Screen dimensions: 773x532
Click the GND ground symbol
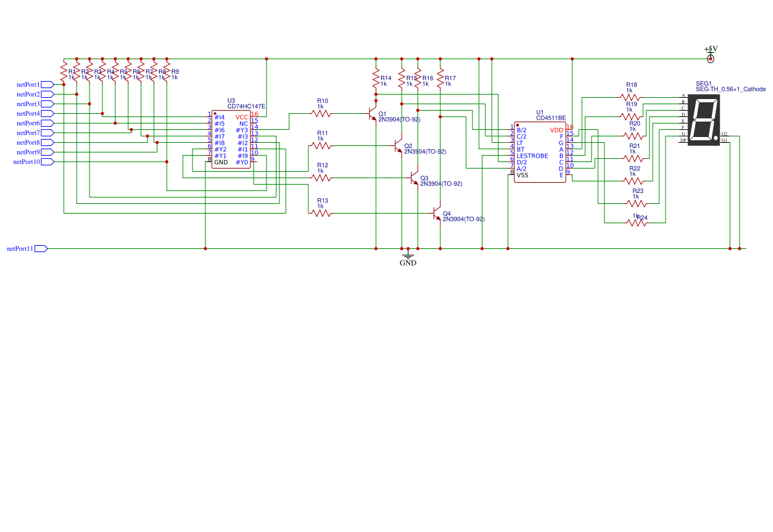[408, 258]
